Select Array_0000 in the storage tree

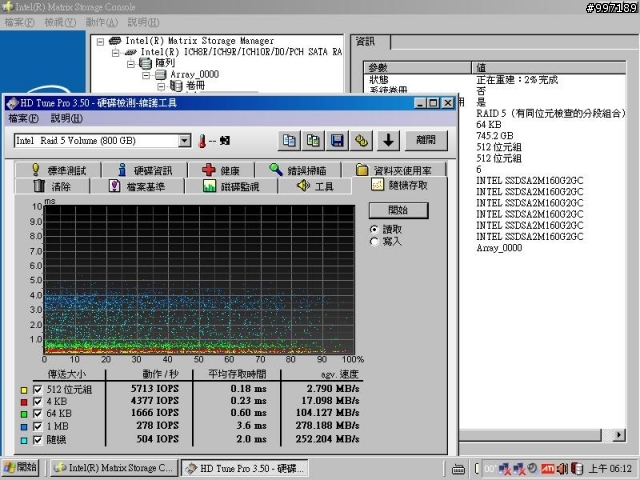point(195,75)
